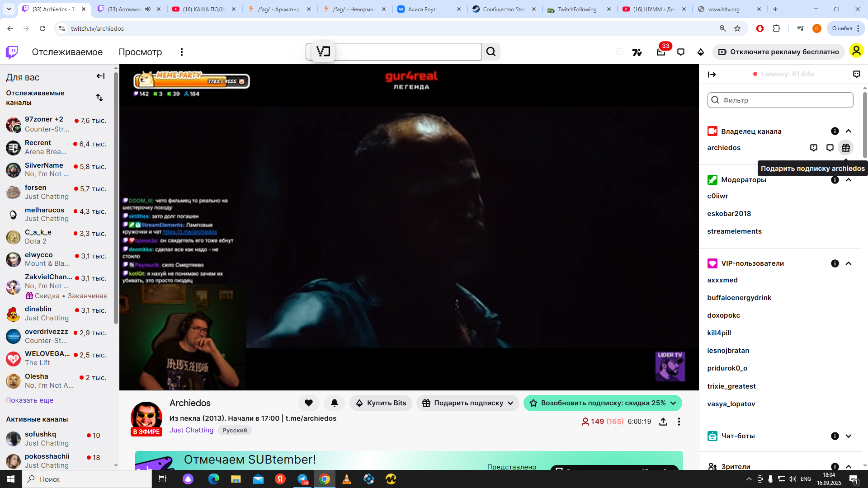Image resolution: width=868 pixels, height=488 pixels.
Task: Click gift subscription icon next to archiedos
Action: [x=845, y=148]
